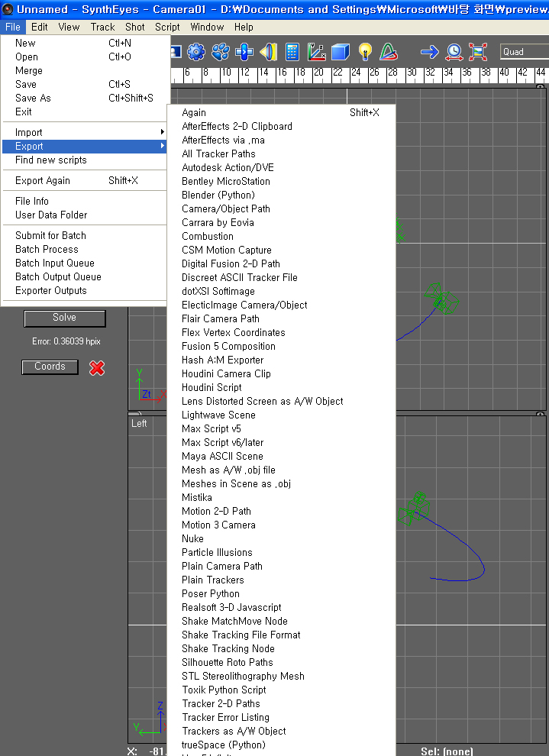Viewport: 549px width, 756px height.
Task: Choose New from the File menu
Action: coord(84,43)
